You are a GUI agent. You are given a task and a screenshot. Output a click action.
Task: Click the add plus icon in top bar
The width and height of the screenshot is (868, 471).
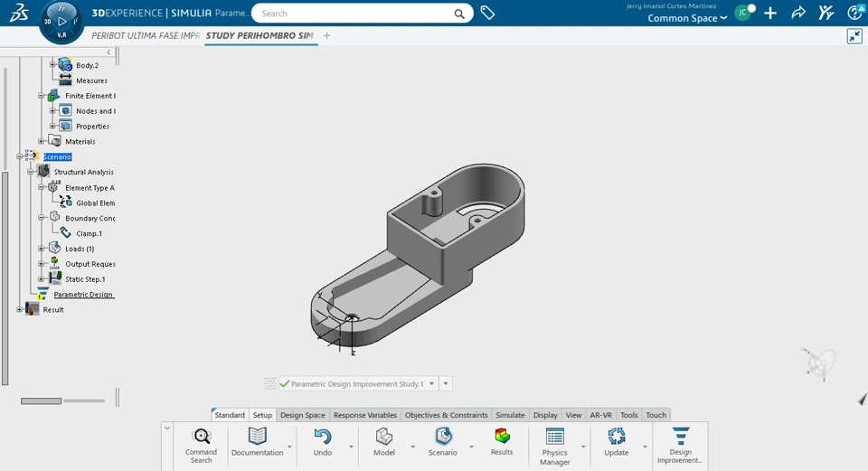point(770,13)
